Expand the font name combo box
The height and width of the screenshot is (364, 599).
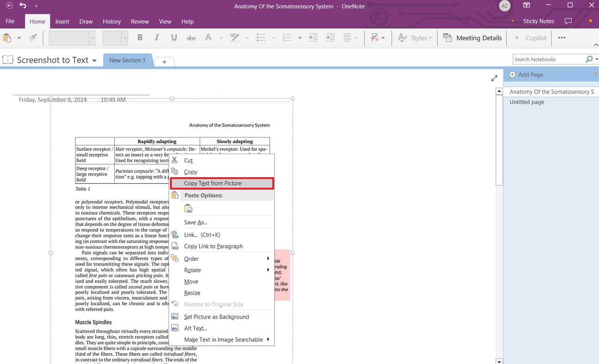click(92, 38)
